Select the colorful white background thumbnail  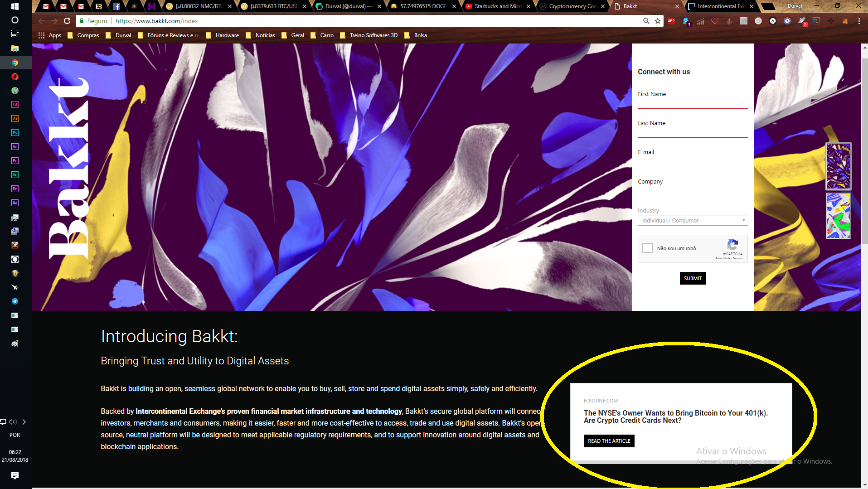[838, 216]
